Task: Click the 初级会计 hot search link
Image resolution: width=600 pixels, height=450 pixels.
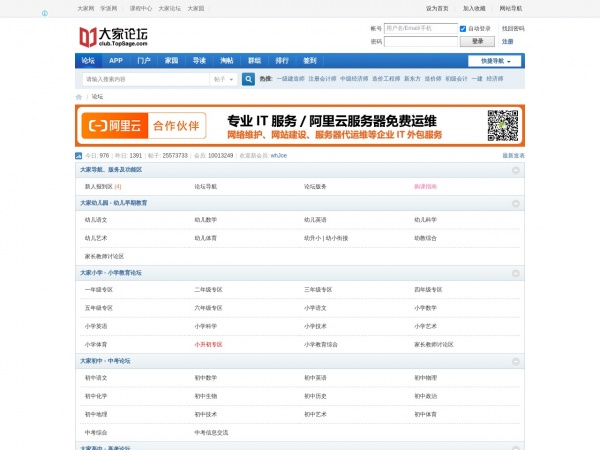Action: (456, 79)
